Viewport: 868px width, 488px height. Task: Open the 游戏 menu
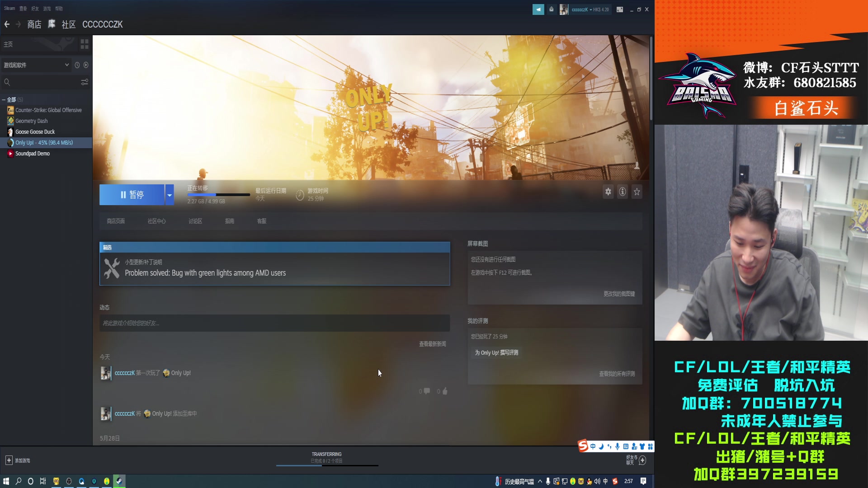click(47, 9)
